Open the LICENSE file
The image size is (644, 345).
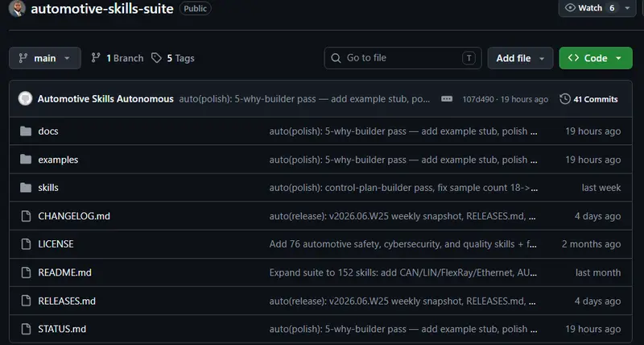(56, 244)
